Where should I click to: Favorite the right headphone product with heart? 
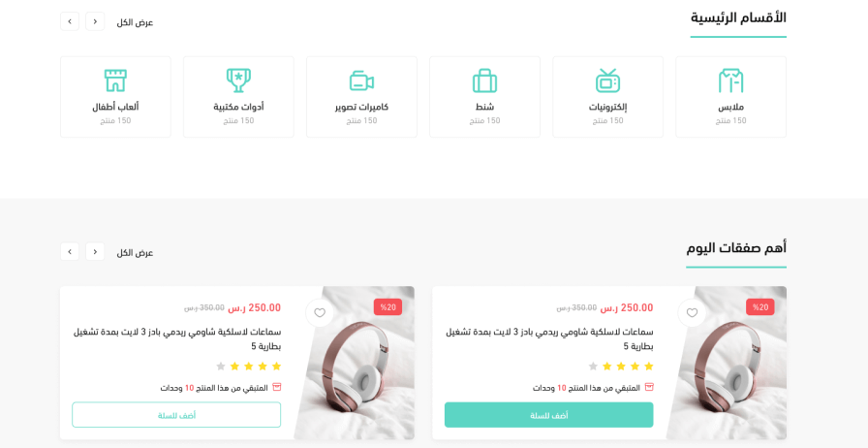[x=692, y=312]
